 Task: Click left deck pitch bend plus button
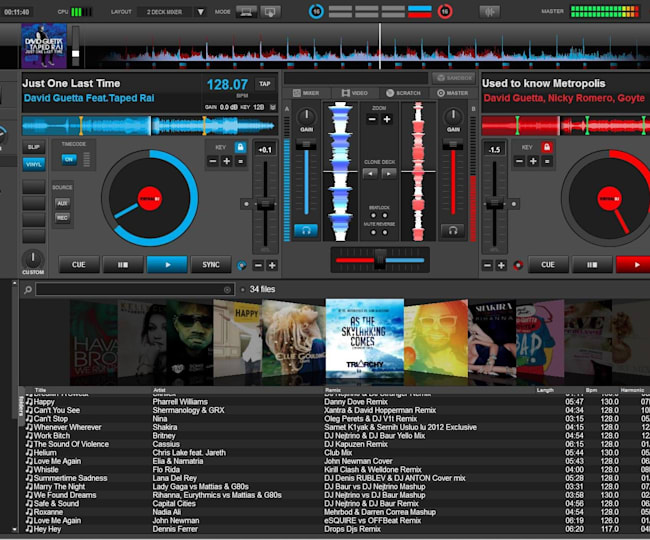pyautogui.click(x=272, y=265)
